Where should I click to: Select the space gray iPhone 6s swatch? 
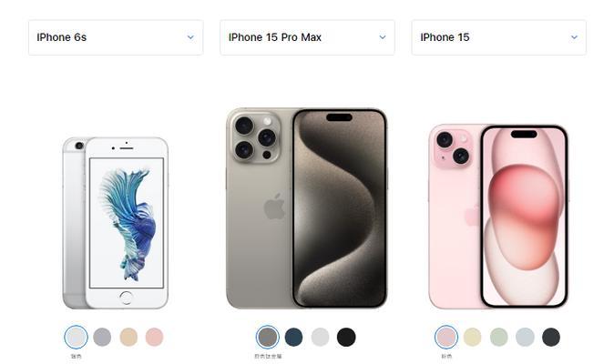click(102, 337)
